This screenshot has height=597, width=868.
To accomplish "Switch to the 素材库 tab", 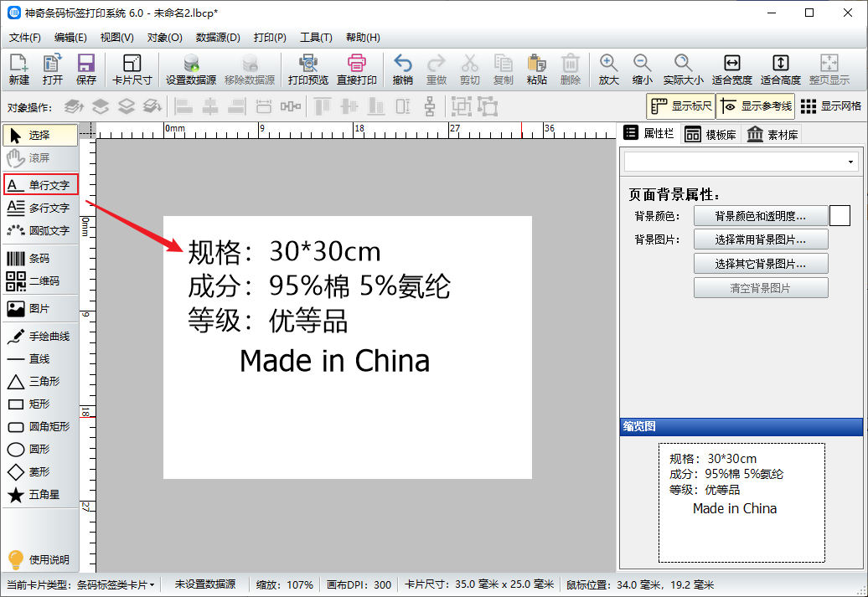I will click(x=772, y=135).
